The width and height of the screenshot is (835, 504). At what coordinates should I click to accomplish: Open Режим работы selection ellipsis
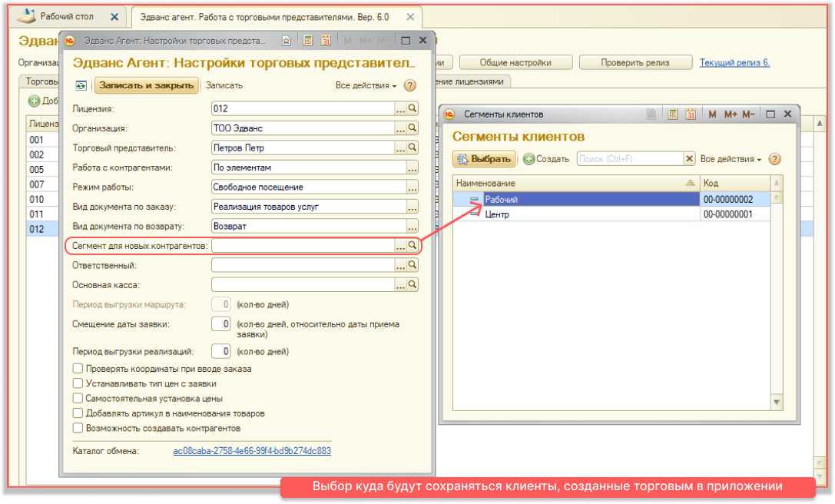pos(413,187)
